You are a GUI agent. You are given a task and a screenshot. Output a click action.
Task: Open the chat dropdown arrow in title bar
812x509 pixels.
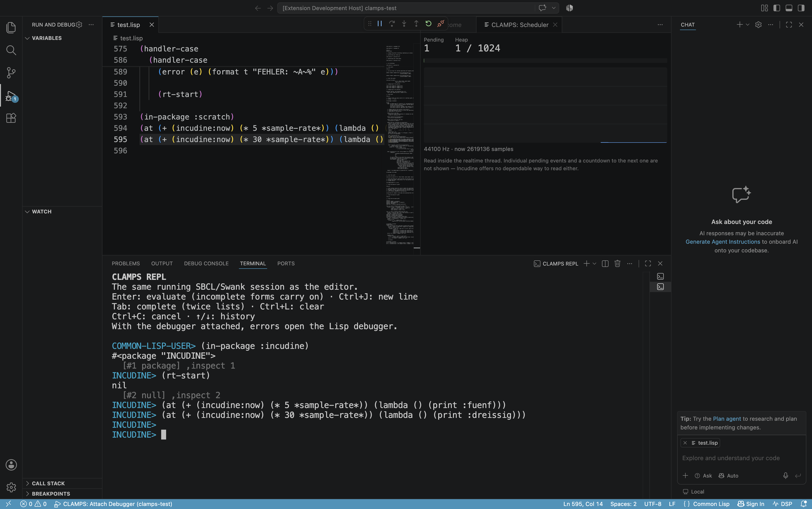553,8
